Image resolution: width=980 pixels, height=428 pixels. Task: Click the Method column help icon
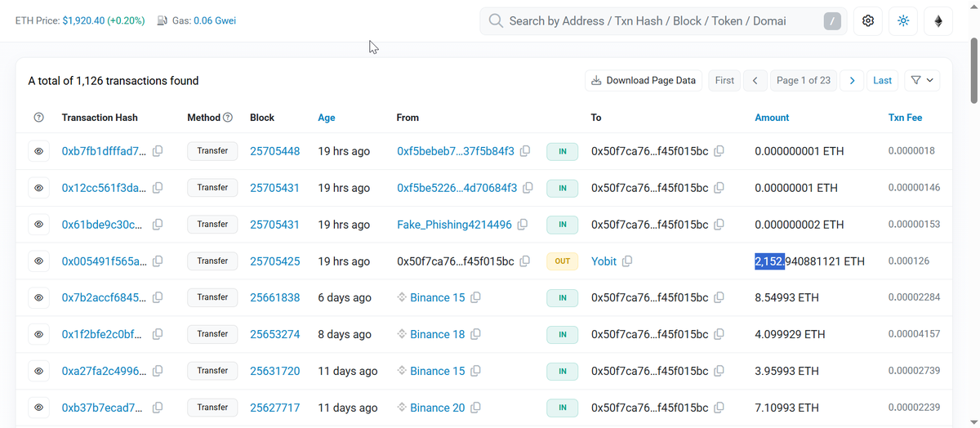(228, 118)
